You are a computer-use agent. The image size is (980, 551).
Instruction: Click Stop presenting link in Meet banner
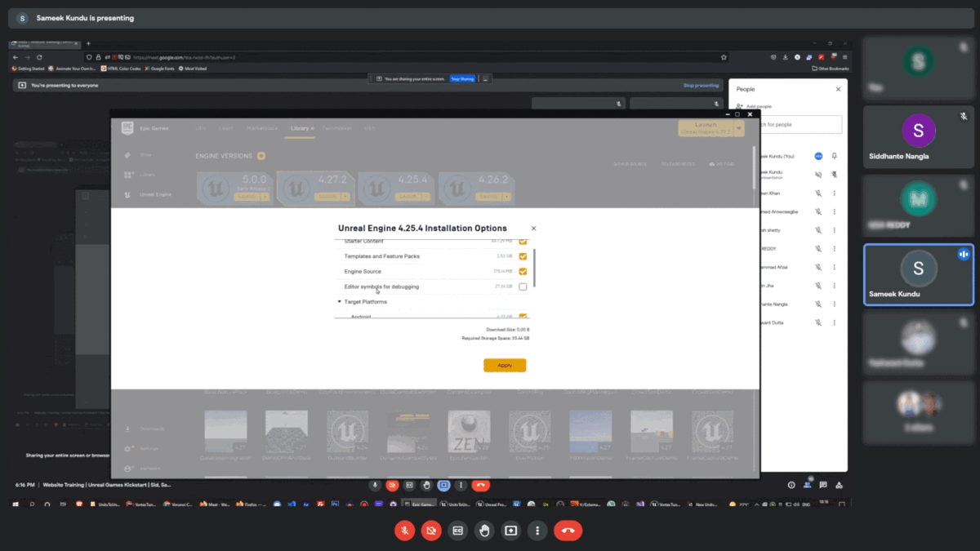(701, 85)
